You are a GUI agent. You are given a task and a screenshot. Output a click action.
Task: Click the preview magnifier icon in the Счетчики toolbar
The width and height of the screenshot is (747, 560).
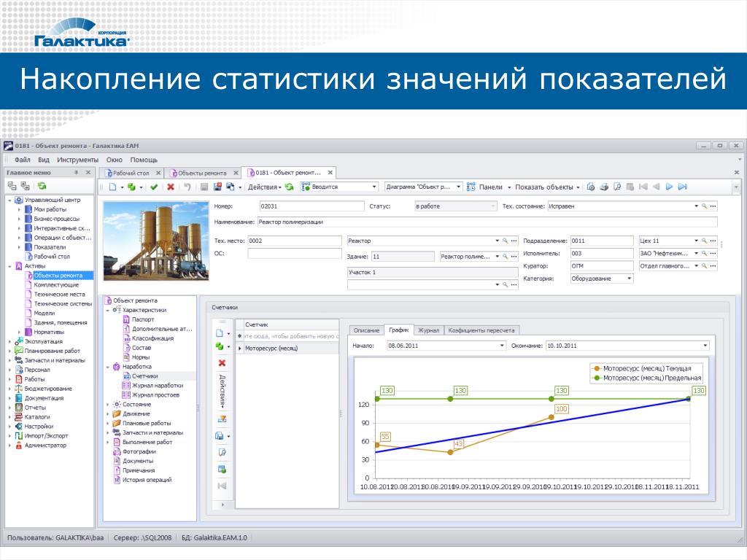[222, 452]
